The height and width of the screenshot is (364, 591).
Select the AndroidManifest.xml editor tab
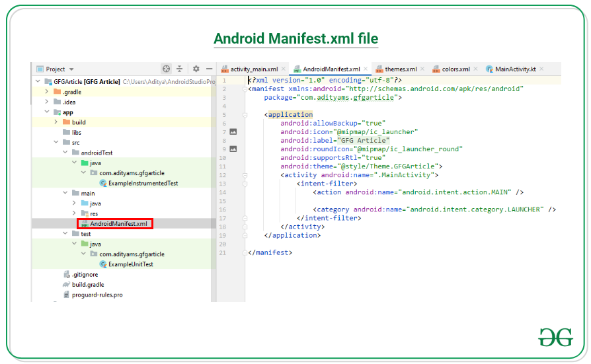[331, 69]
